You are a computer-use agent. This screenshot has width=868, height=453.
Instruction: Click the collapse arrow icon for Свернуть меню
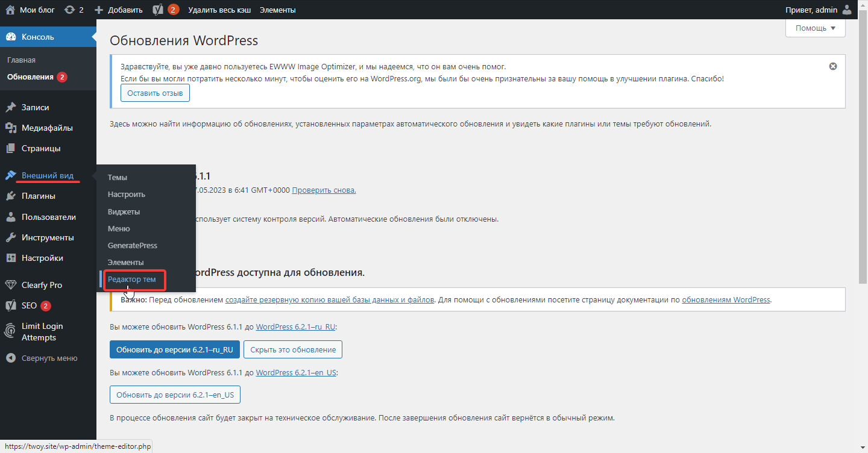coord(11,358)
